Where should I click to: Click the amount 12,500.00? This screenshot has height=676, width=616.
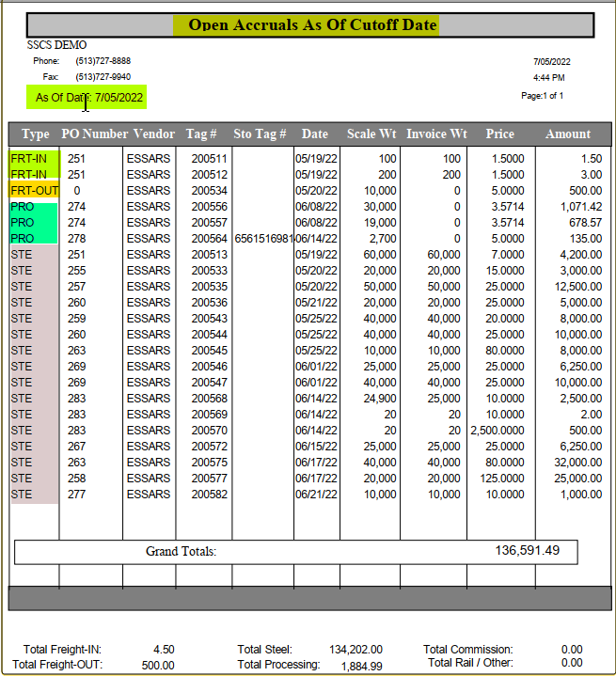[x=578, y=286]
